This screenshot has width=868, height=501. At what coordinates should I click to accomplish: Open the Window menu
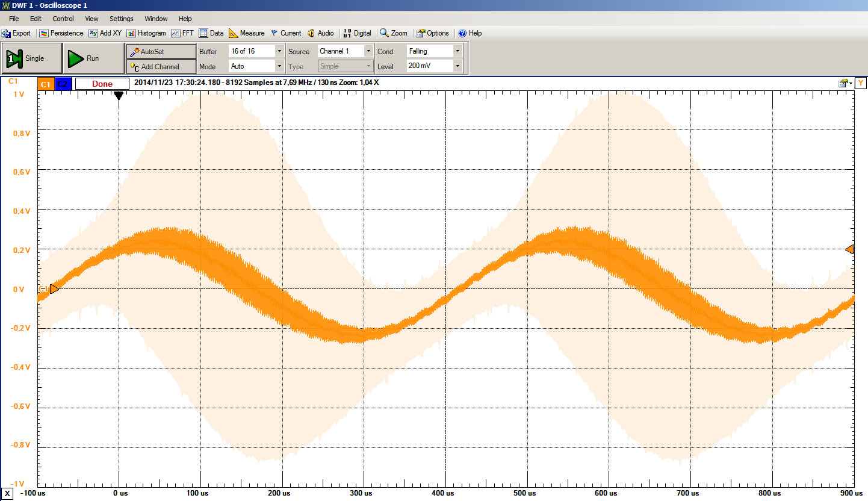click(156, 19)
